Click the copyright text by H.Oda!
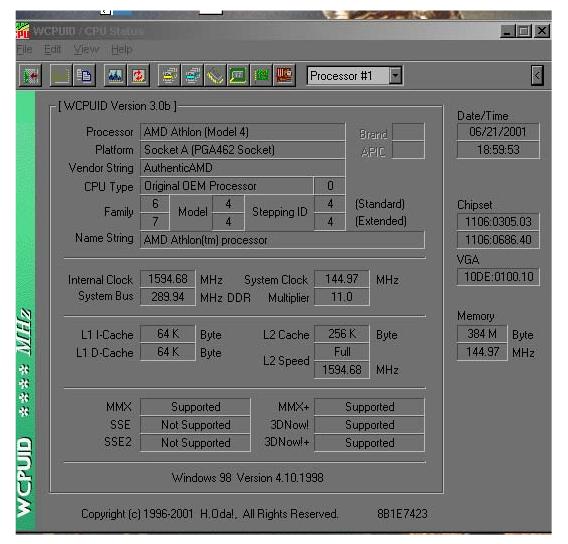 coord(209,514)
